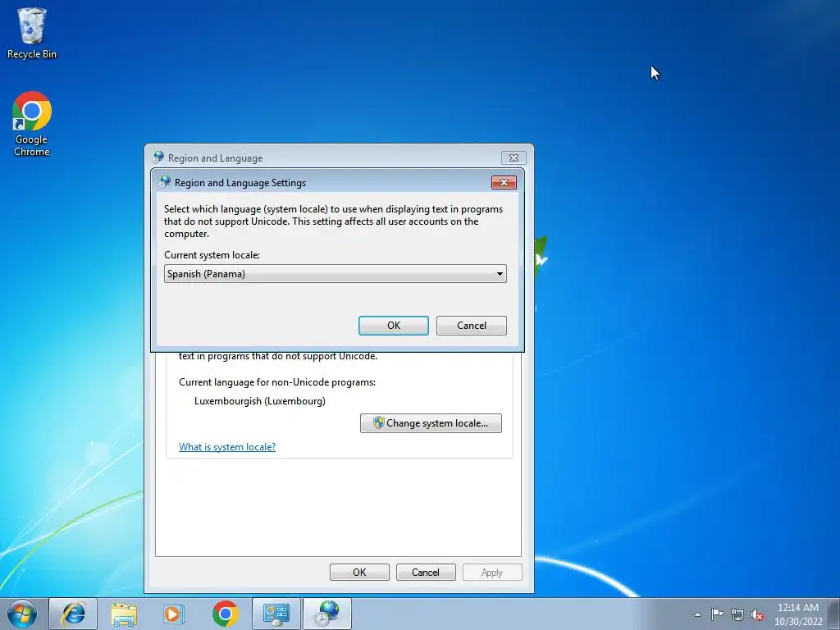Open Windows Explorer folder icon in taskbar
840x630 pixels.
pyautogui.click(x=124, y=614)
